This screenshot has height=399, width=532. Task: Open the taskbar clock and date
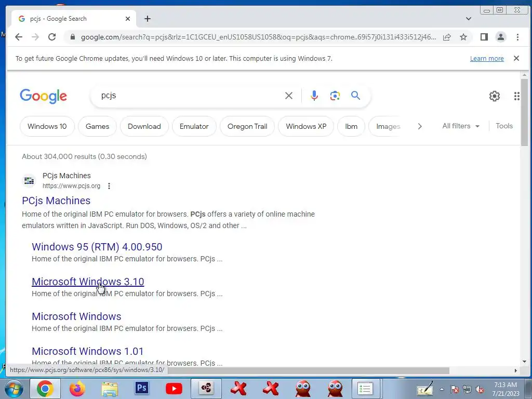[x=506, y=389]
